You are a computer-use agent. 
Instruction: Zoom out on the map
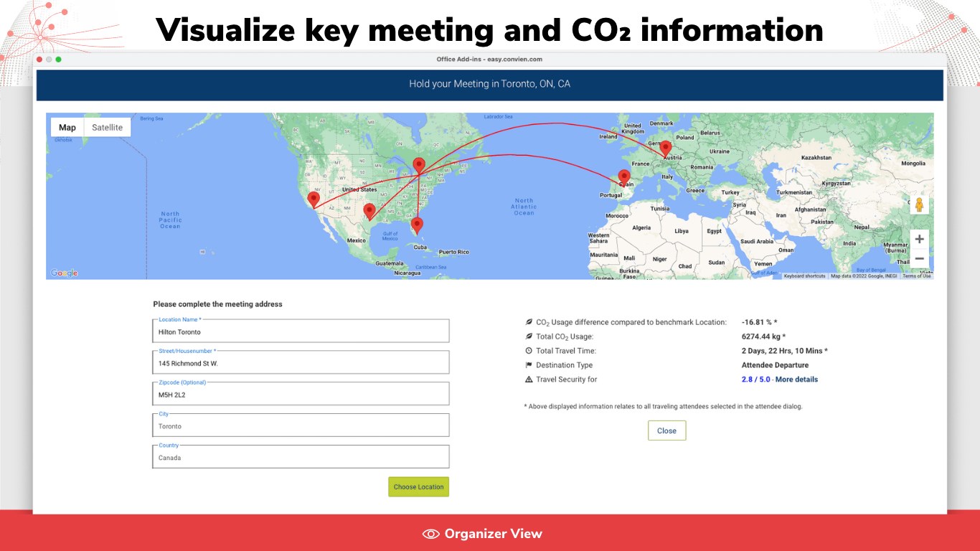(x=919, y=258)
